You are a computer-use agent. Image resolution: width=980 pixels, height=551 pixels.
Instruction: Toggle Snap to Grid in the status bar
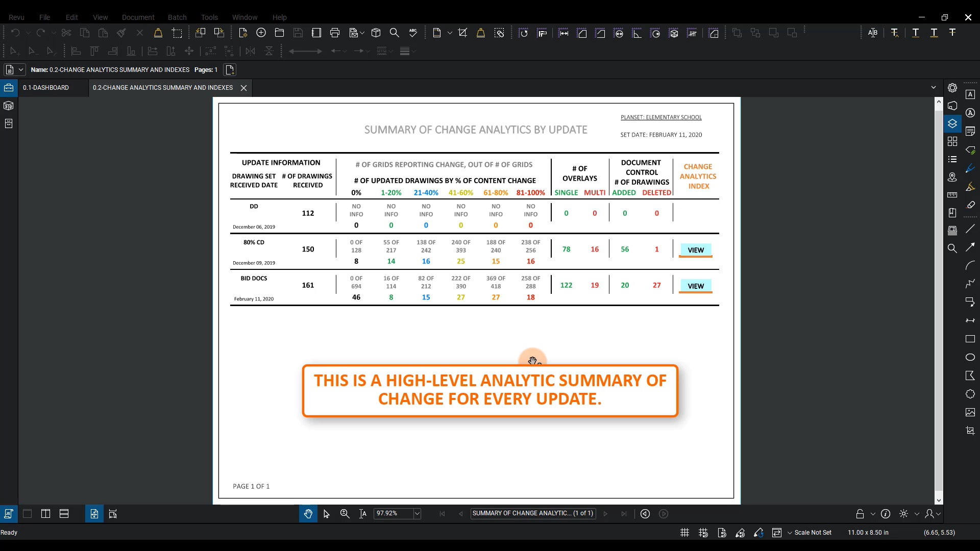703,533
